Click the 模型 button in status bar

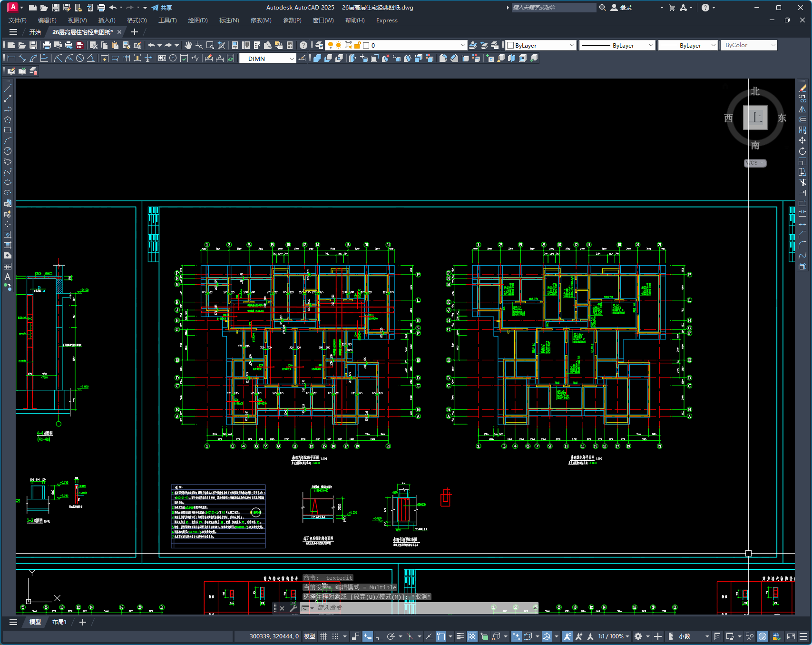(310, 636)
